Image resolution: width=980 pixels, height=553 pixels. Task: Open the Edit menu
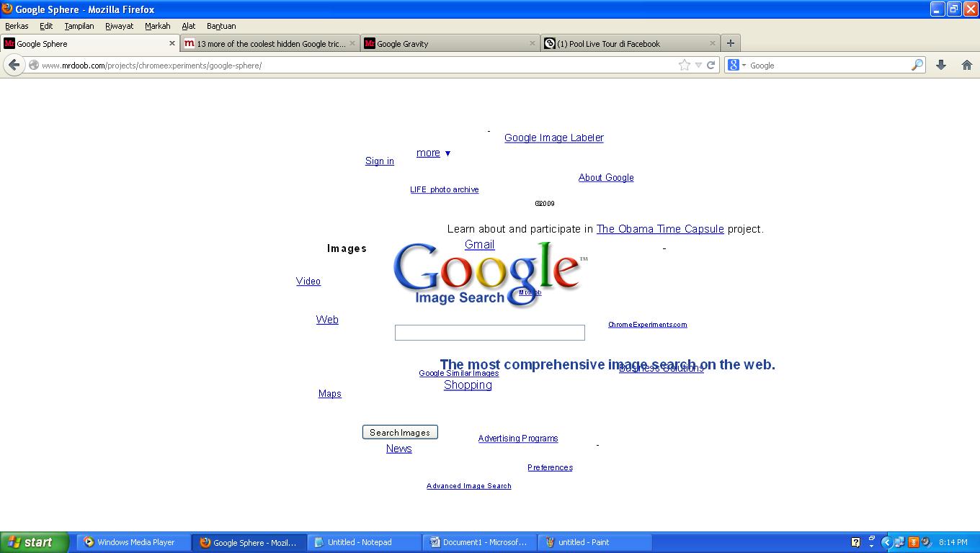pos(46,26)
